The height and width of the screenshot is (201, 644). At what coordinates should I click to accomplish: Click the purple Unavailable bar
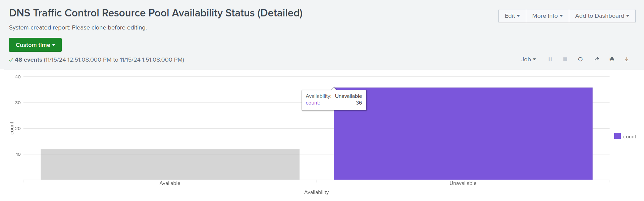463,141
